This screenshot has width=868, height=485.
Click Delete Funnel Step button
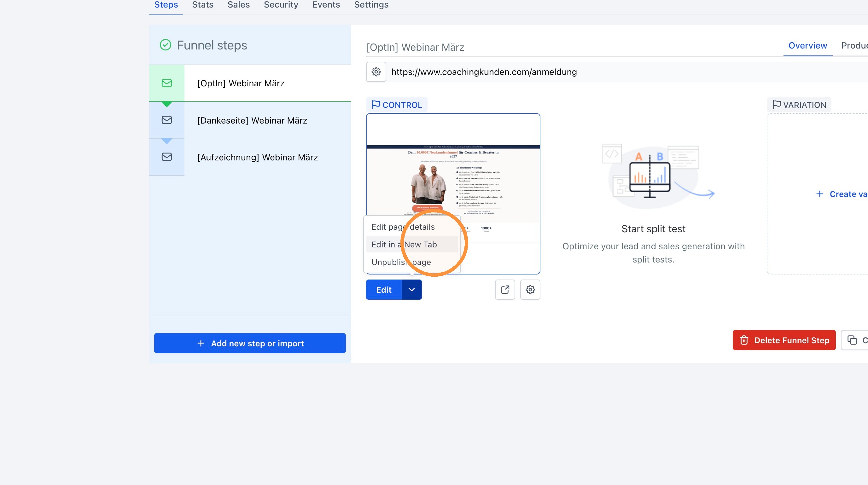(x=784, y=340)
